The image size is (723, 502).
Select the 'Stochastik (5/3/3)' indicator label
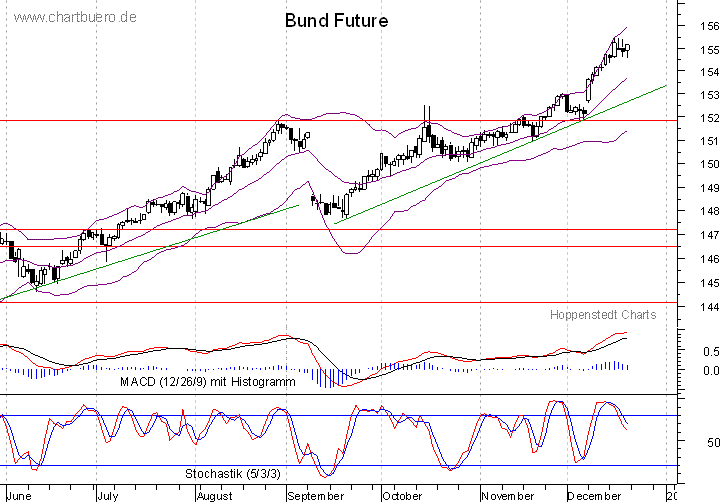(233, 473)
